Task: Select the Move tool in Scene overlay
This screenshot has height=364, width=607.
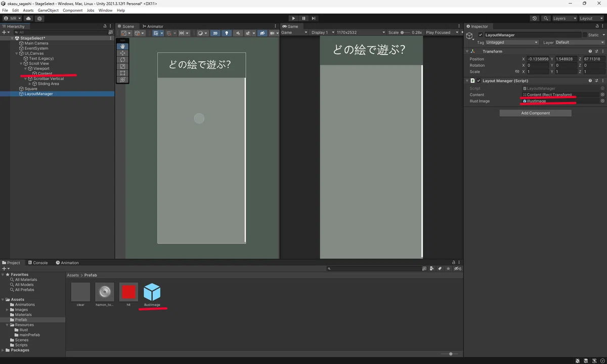Action: (x=122, y=53)
